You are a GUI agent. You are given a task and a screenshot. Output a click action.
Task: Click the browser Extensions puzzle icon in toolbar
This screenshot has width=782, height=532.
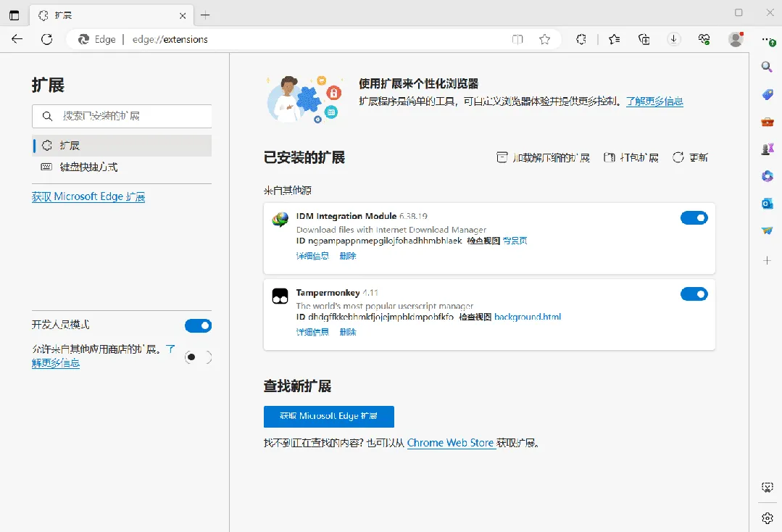[x=581, y=39]
